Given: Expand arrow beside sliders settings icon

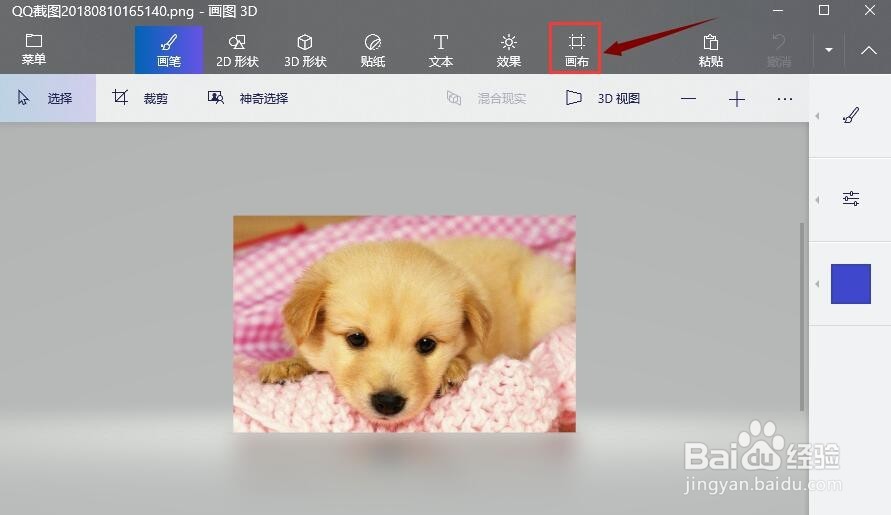Looking at the screenshot, I should (x=817, y=200).
